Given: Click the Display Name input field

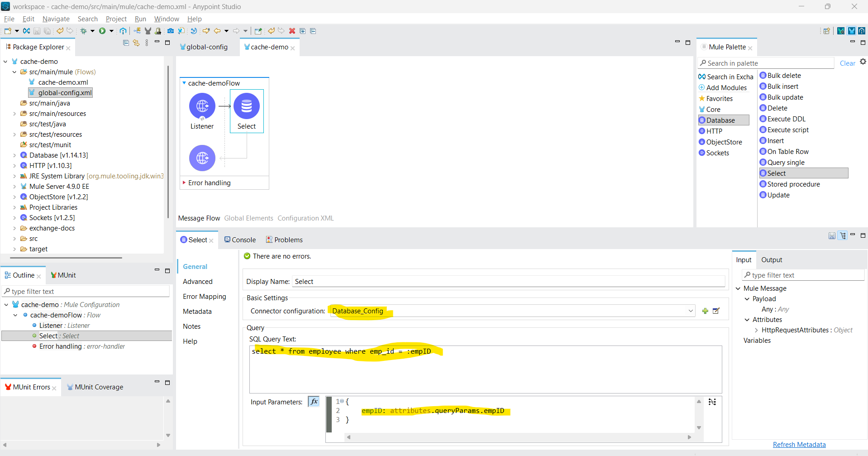Looking at the screenshot, I should [509, 282].
